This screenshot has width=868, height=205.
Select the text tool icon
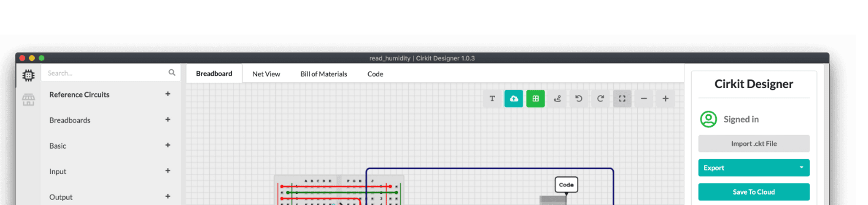492,98
